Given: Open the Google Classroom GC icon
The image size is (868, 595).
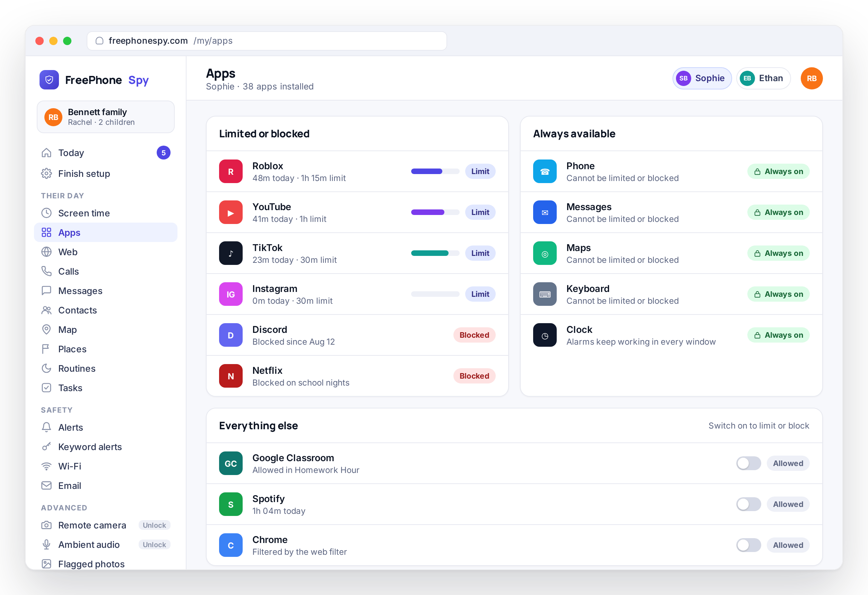Looking at the screenshot, I should click(x=231, y=464).
